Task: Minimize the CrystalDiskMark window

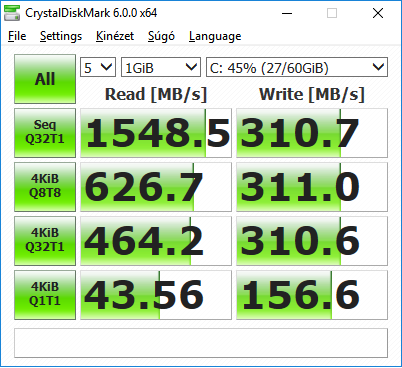Action: pyautogui.click(x=287, y=13)
